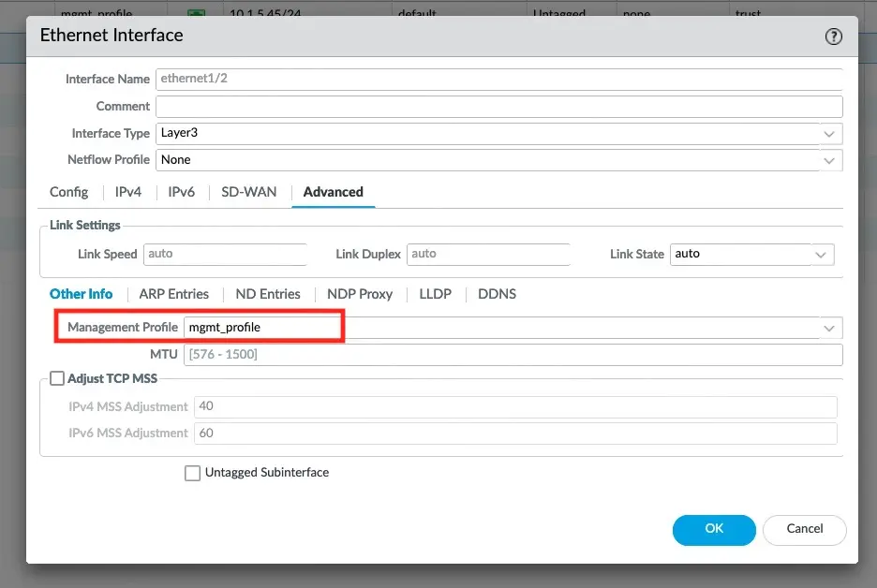Click the Cancel button
The height and width of the screenshot is (588, 877).
click(804, 529)
